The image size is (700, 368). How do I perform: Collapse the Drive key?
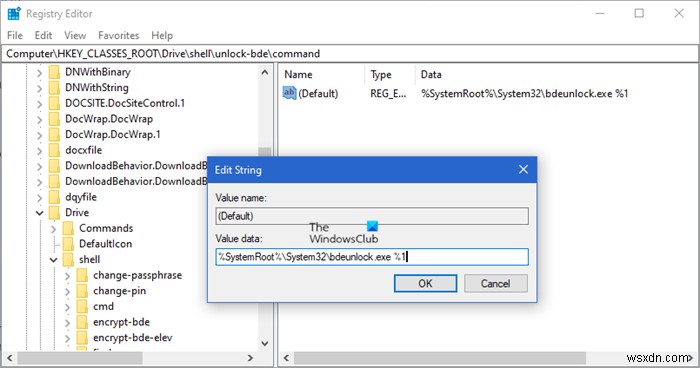pyautogui.click(x=39, y=213)
